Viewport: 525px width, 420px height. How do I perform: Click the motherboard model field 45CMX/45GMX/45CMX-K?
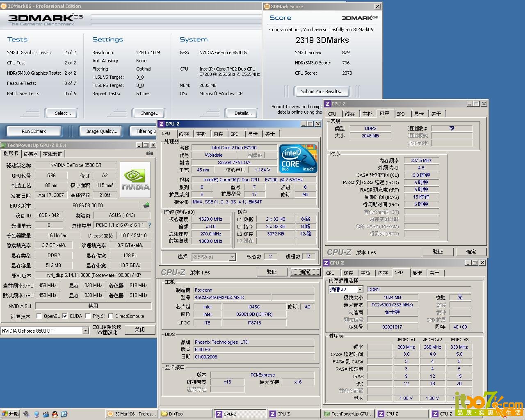pyautogui.click(x=232, y=297)
